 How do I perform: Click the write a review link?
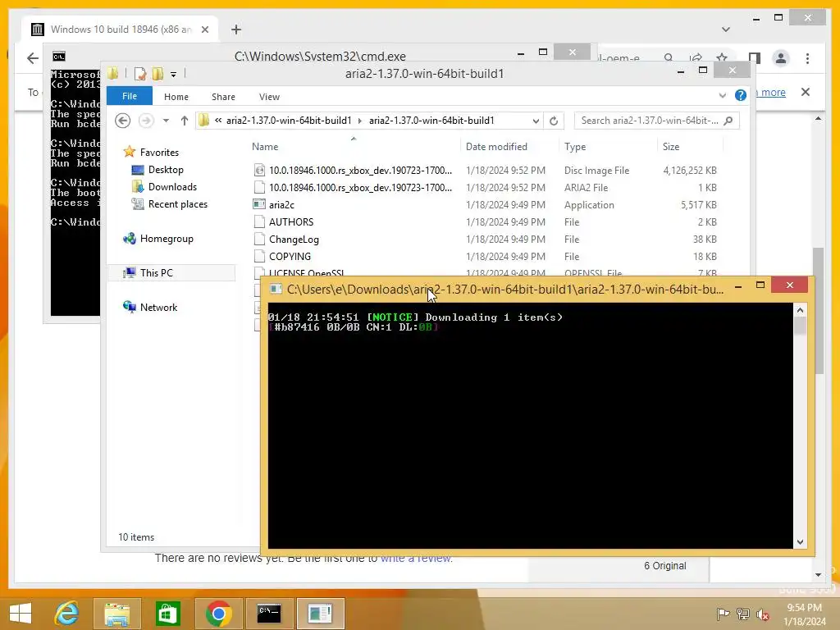(416, 558)
